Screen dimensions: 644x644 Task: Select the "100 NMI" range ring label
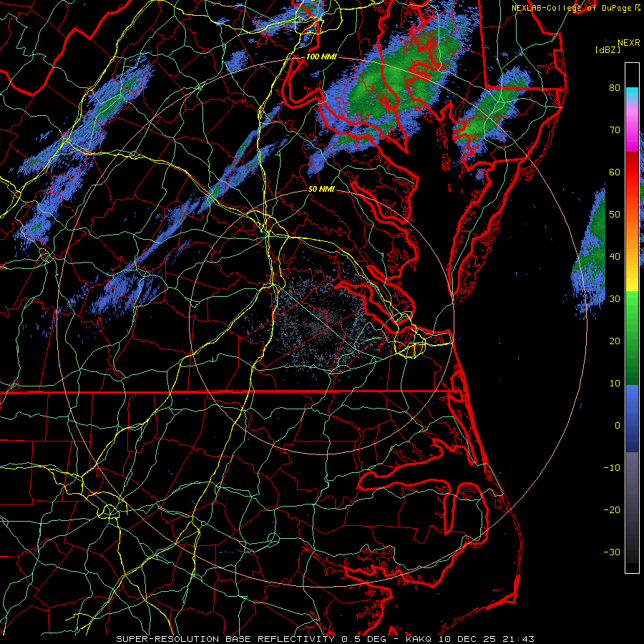(x=321, y=57)
